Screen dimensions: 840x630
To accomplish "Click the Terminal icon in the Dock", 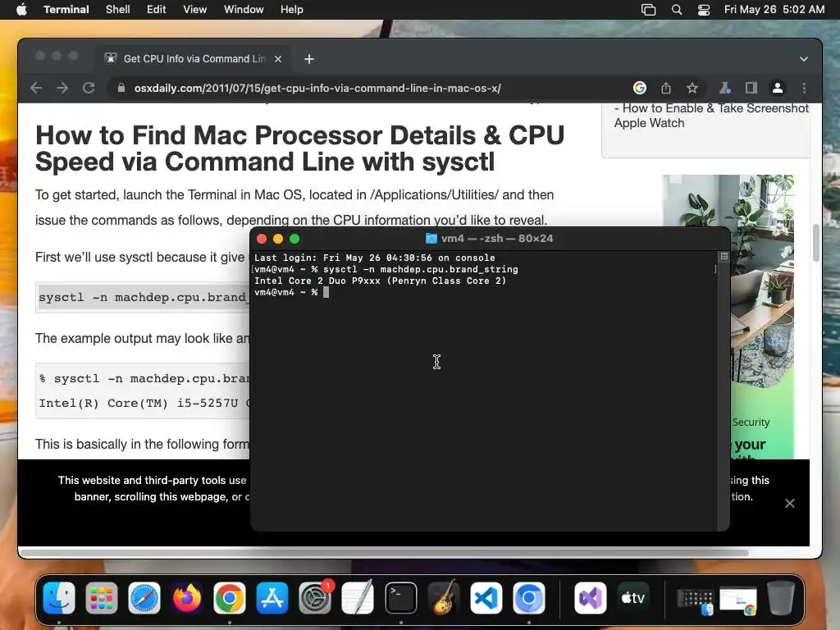I will [400, 598].
